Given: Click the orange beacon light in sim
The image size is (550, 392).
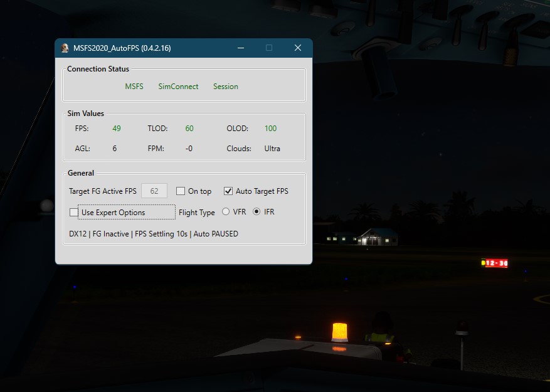Looking at the screenshot, I should [x=339, y=332].
